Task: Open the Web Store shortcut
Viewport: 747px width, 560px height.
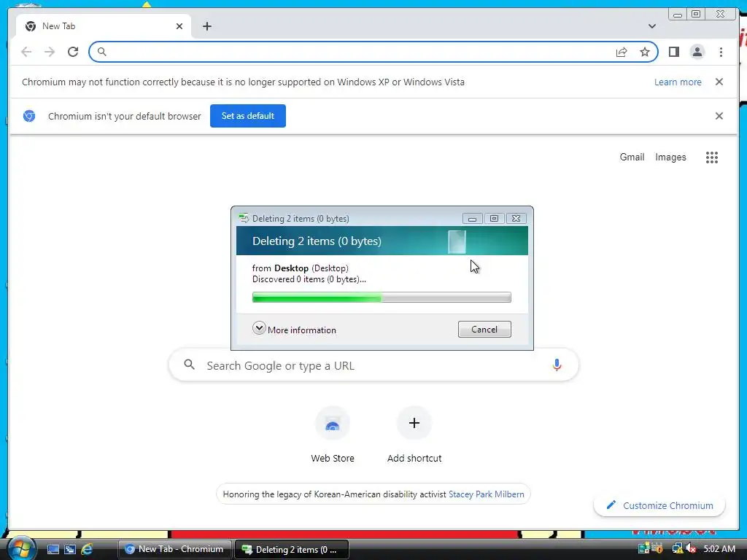Action: tap(333, 435)
